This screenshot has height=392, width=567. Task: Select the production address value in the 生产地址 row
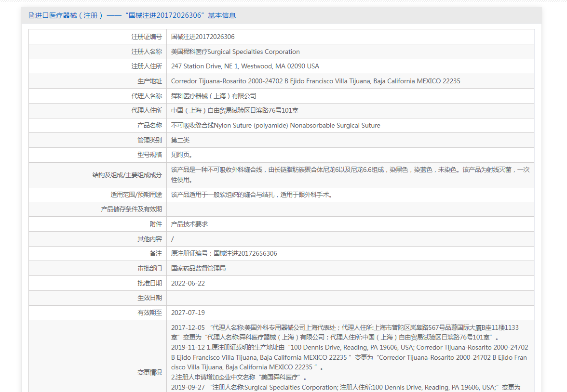pos(316,81)
